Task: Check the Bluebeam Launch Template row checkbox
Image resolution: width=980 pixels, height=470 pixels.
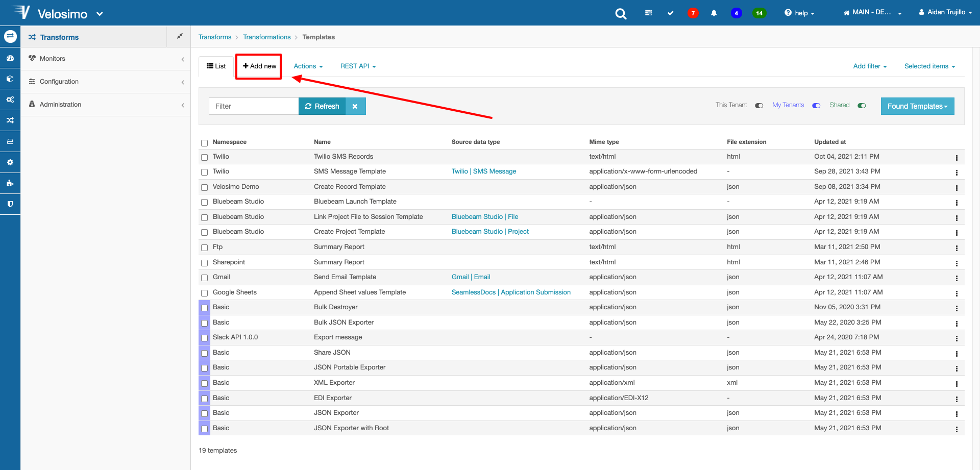Action: pyautogui.click(x=204, y=203)
